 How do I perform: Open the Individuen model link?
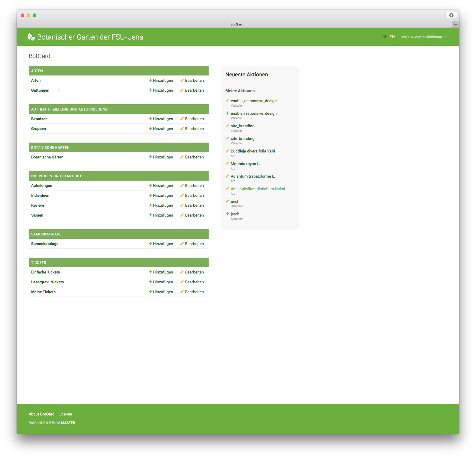(40, 195)
